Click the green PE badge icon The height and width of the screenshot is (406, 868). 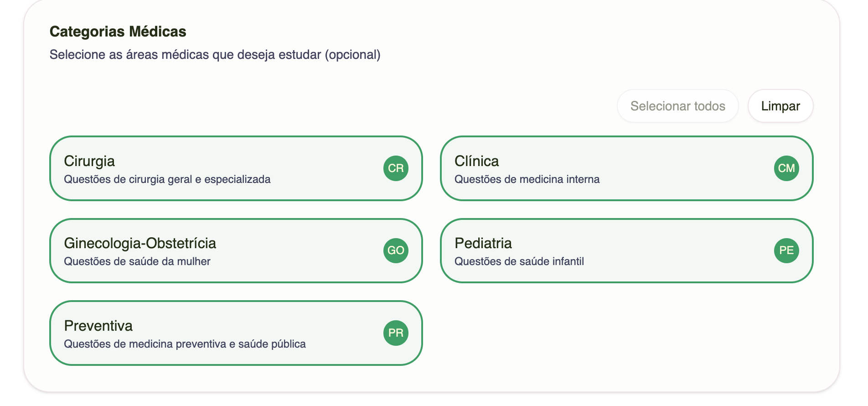pos(786,250)
